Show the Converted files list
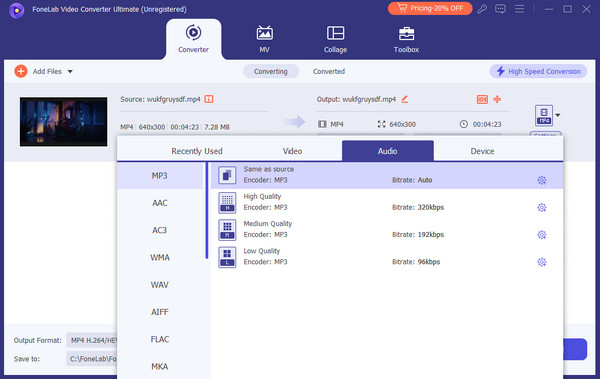The height and width of the screenshot is (379, 600). [x=329, y=72]
